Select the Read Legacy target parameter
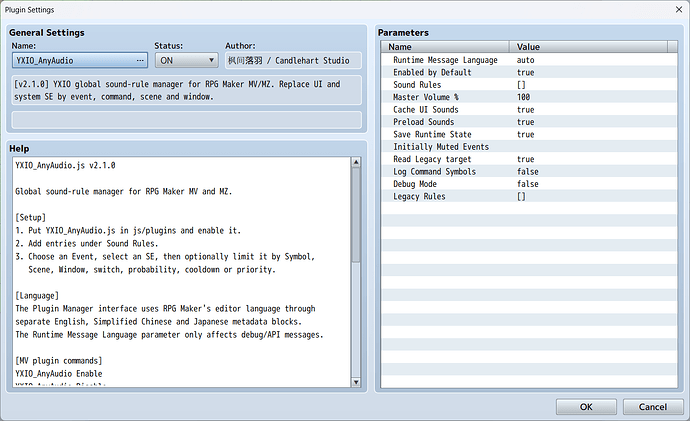Image resolution: width=690 pixels, height=421 pixels. [x=529, y=159]
